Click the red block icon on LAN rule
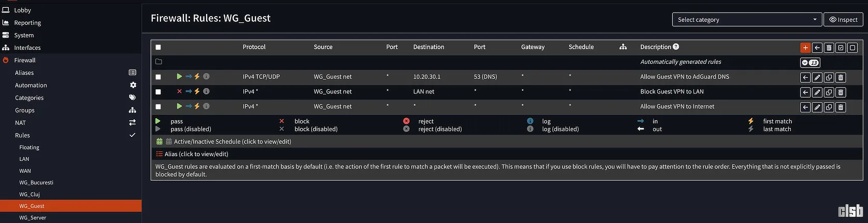868x223 pixels. click(x=179, y=92)
